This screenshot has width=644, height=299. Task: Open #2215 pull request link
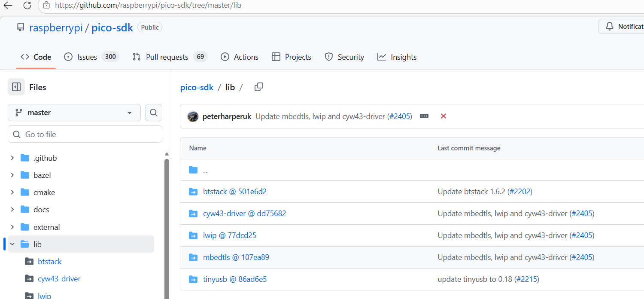pyautogui.click(x=527, y=279)
